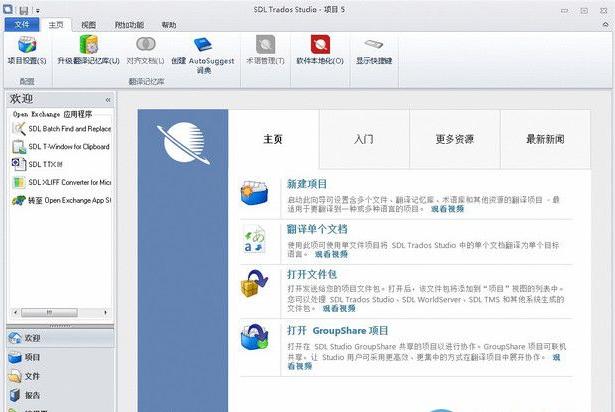The image size is (615, 412).
Task: Create AutoSuggest dictionary icon
Action: point(203,45)
